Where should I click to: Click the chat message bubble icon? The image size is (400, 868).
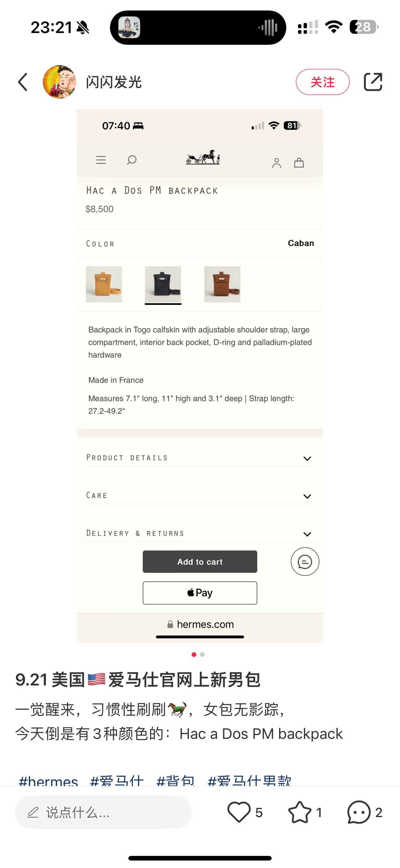pyautogui.click(x=305, y=562)
